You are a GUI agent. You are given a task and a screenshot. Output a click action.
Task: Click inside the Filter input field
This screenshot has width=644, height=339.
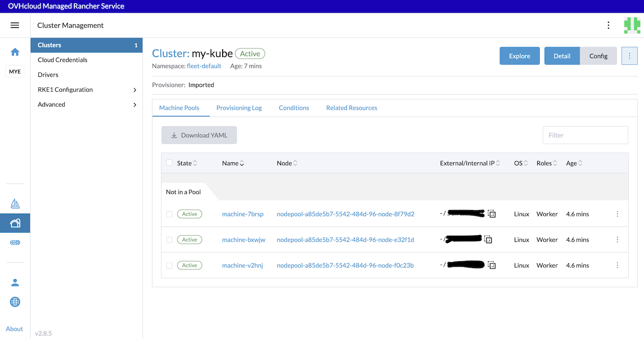click(x=585, y=135)
